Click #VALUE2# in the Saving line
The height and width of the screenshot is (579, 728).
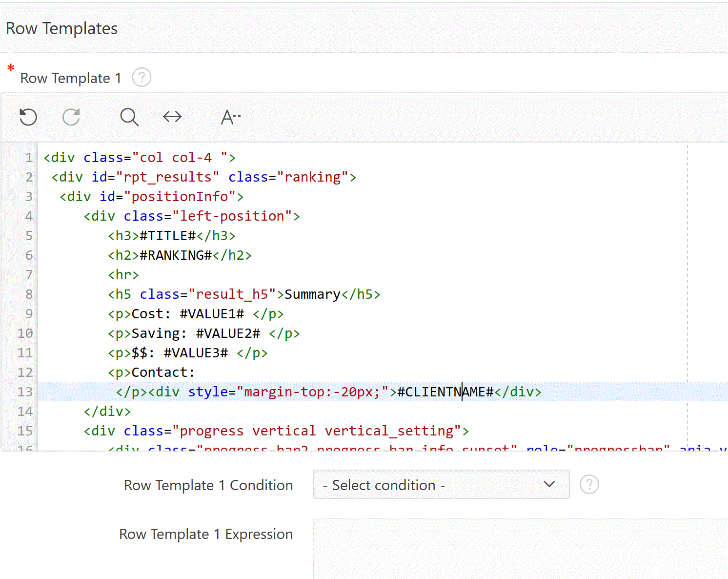[x=228, y=333]
